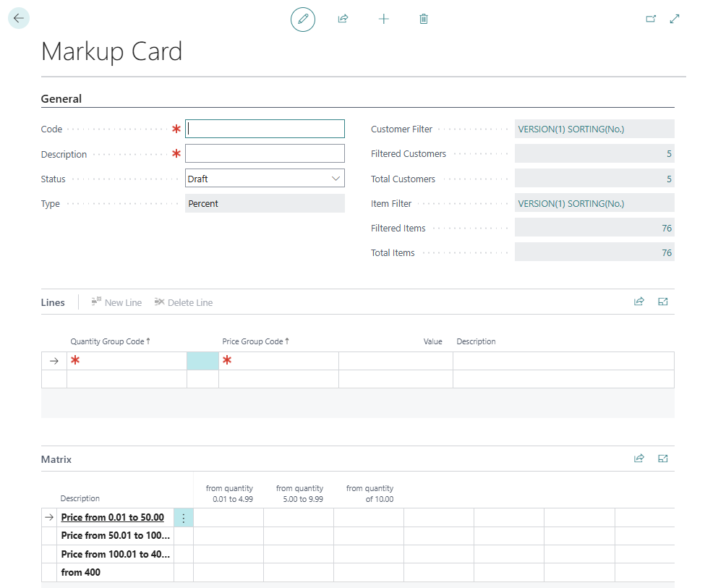Screen dimensions: 705x588
Task: Click the back arrow button
Action: [19, 19]
